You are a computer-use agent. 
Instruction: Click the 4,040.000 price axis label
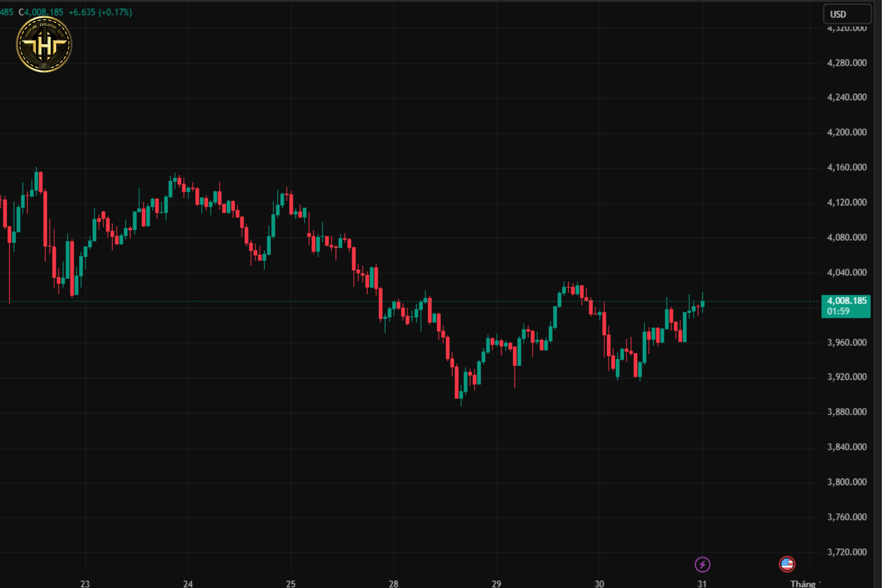[x=846, y=272]
